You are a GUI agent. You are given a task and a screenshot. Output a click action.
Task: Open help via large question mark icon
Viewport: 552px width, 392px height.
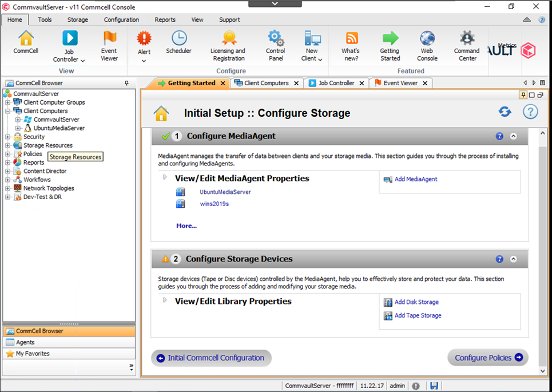(x=530, y=112)
